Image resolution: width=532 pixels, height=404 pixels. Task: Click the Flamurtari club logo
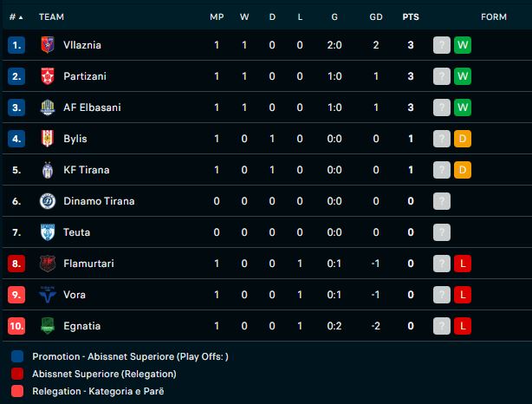pyautogui.click(x=47, y=264)
